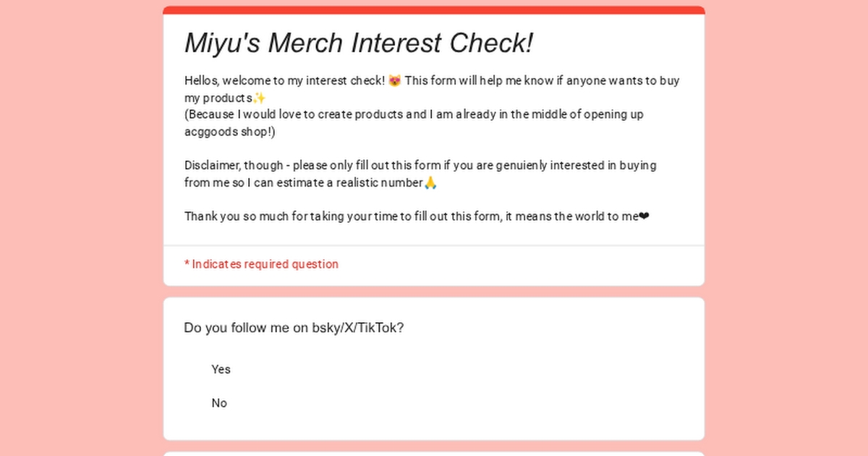
Task: Click the pink page background
Action: pos(72,217)
